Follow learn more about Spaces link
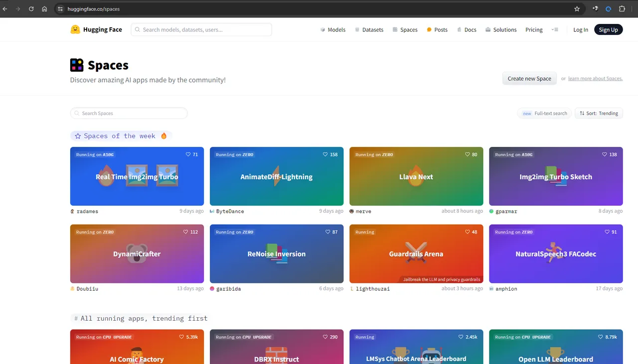 pyautogui.click(x=595, y=79)
